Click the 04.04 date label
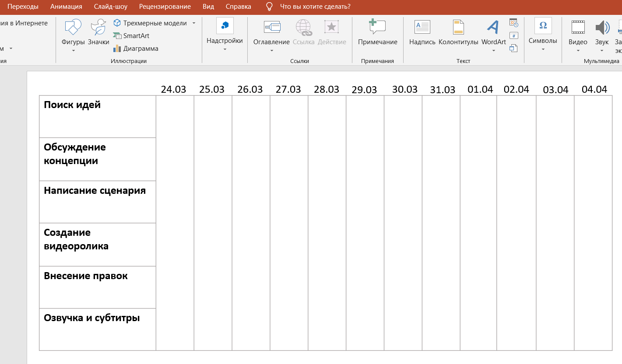 pyautogui.click(x=594, y=90)
